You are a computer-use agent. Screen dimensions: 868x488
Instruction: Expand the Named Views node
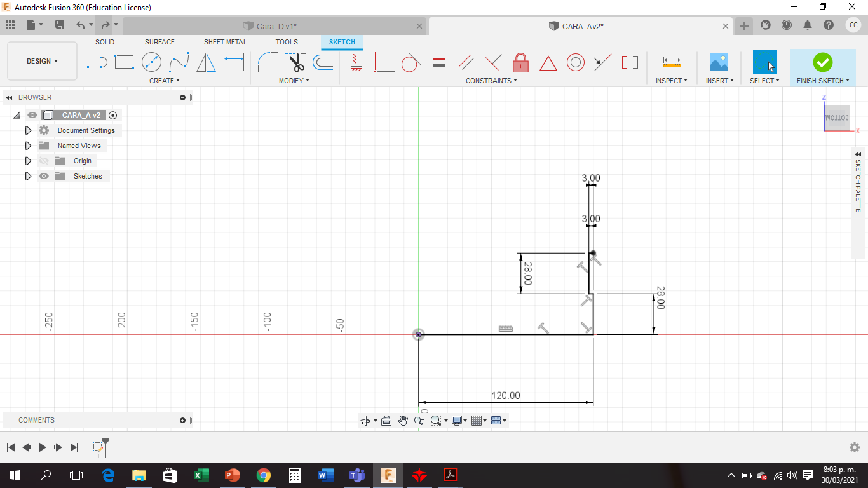click(28, 146)
